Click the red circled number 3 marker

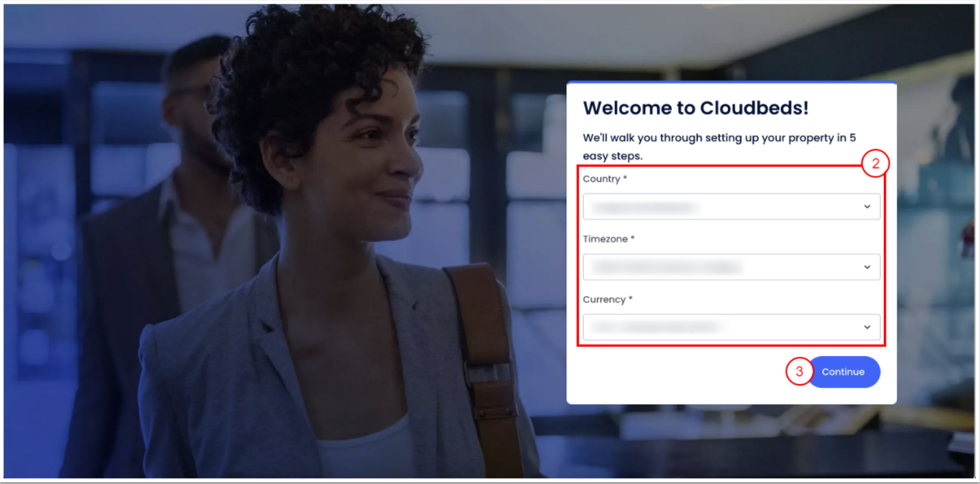click(x=799, y=372)
